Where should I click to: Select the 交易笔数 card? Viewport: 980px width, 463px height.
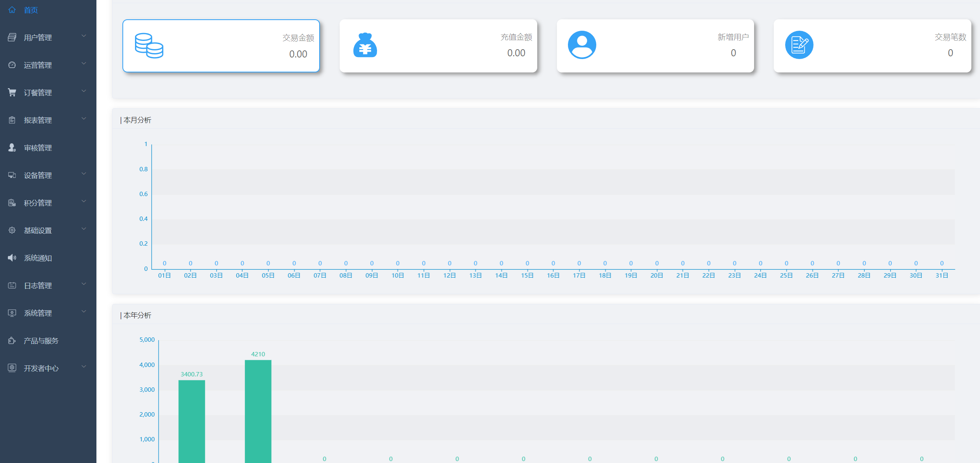click(873, 46)
